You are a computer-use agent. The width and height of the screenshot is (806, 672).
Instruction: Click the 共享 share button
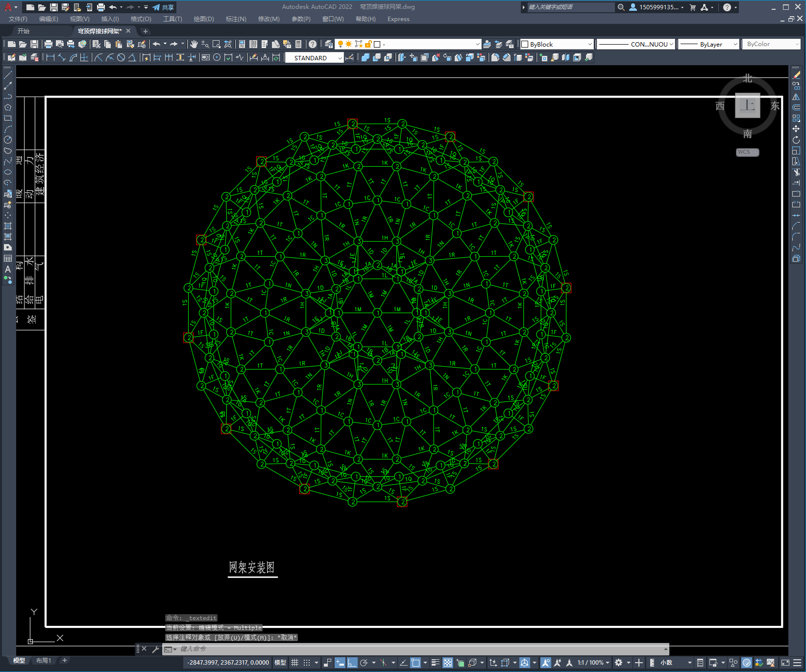(164, 7)
